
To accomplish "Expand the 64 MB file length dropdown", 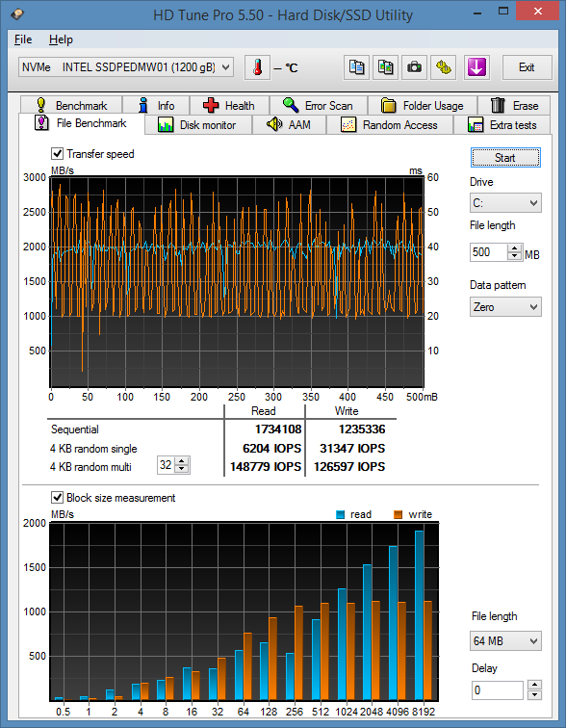I will coord(505,641).
